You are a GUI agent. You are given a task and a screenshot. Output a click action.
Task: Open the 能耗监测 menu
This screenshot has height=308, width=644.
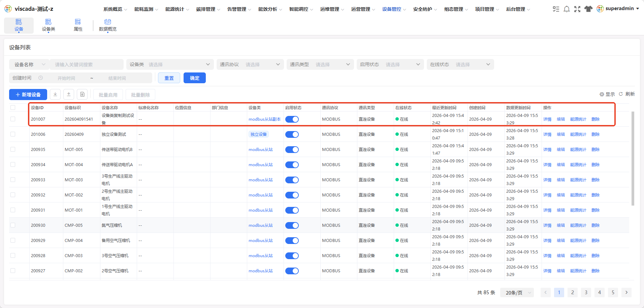click(146, 9)
